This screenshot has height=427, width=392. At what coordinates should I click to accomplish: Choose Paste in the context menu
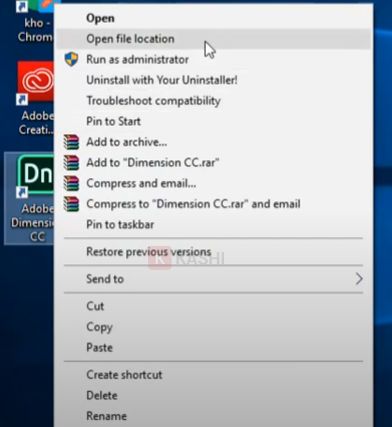[x=213, y=348]
